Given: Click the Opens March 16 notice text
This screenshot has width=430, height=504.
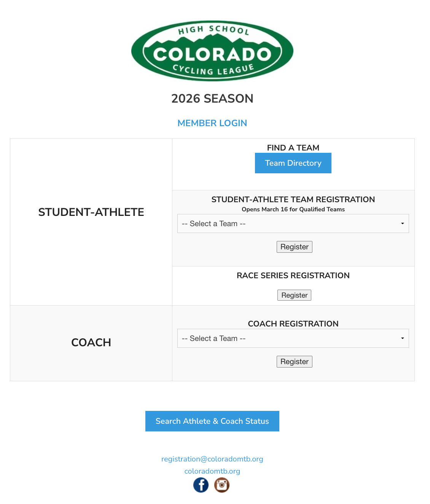Looking at the screenshot, I should [293, 209].
